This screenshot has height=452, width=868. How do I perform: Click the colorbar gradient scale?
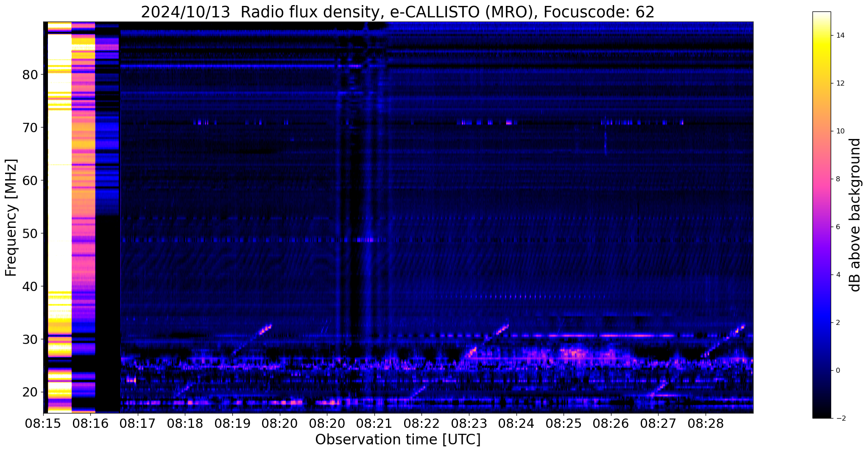(821, 215)
